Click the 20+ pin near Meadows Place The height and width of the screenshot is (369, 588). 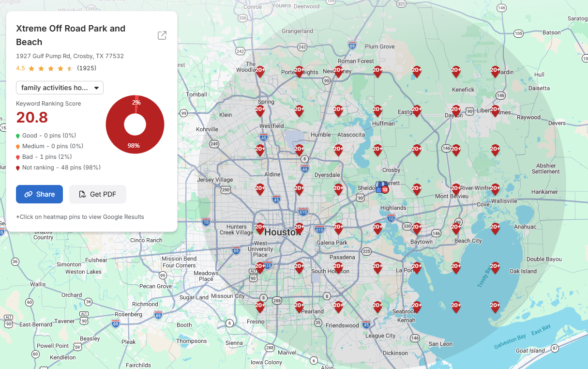[260, 268]
